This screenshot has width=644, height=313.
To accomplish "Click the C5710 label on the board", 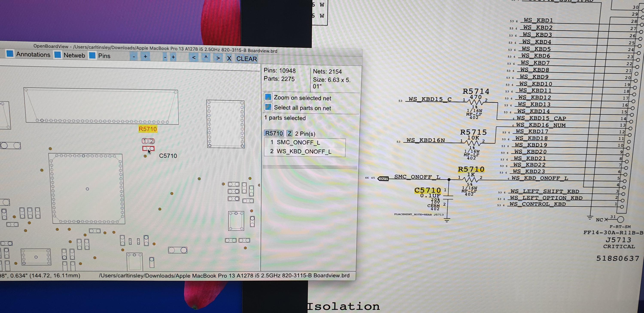I will 168,156.
